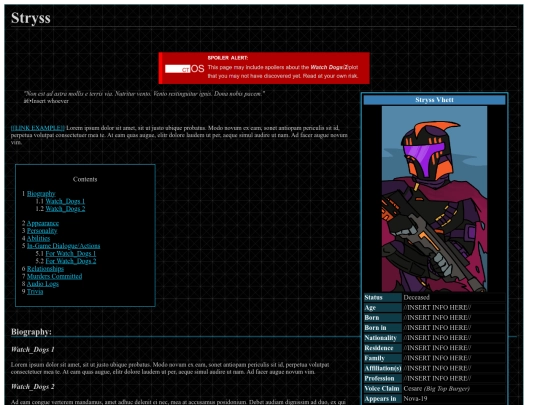
Task: Click the Stryss Vhett character portrait
Action: [434, 199]
